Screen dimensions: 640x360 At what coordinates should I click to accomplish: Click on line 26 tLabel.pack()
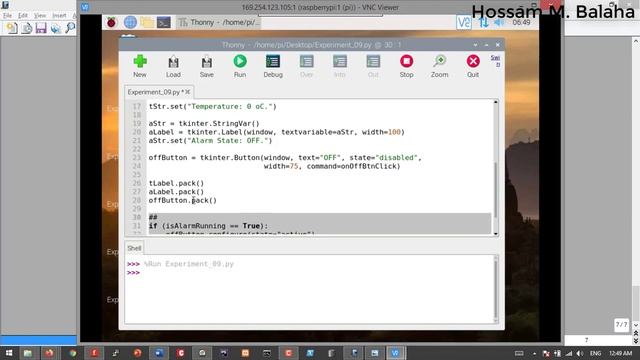pyautogui.click(x=176, y=183)
